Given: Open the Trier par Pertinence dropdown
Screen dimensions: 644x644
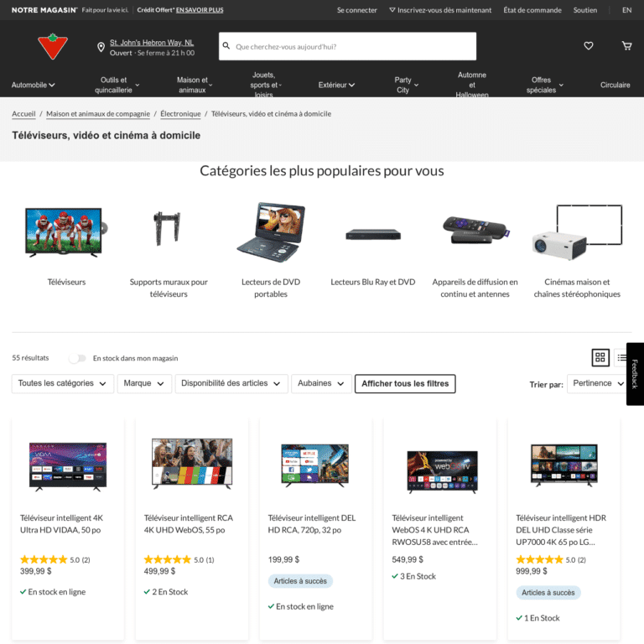Looking at the screenshot, I should [598, 383].
